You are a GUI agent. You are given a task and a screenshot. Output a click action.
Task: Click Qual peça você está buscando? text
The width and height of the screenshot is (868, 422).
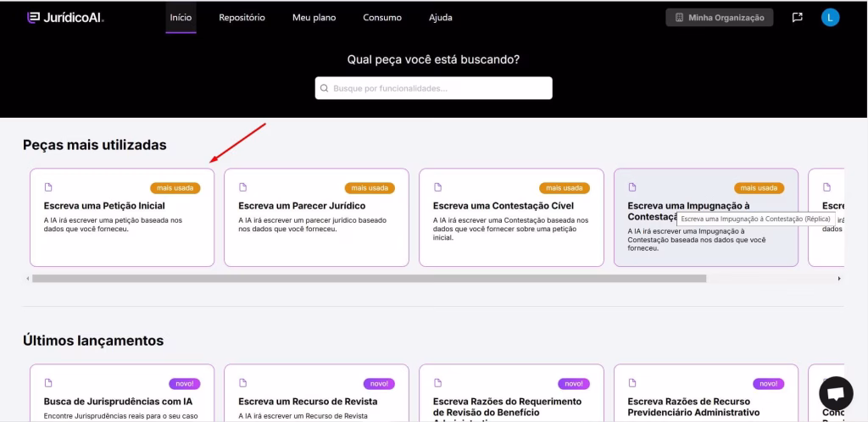(x=433, y=59)
